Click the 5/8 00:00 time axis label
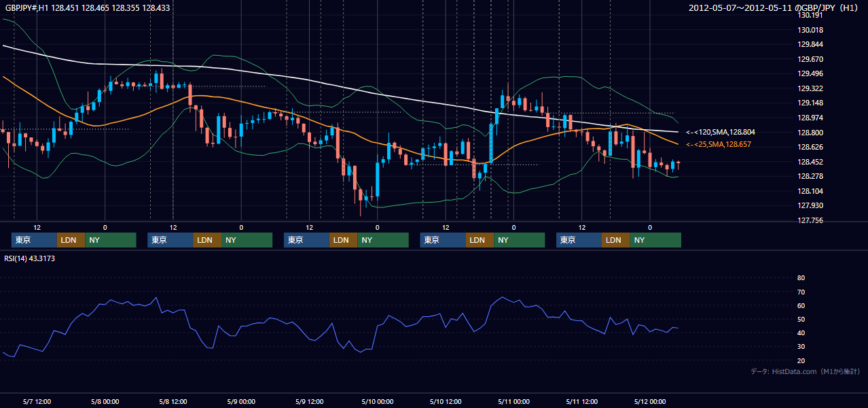 coord(105,401)
